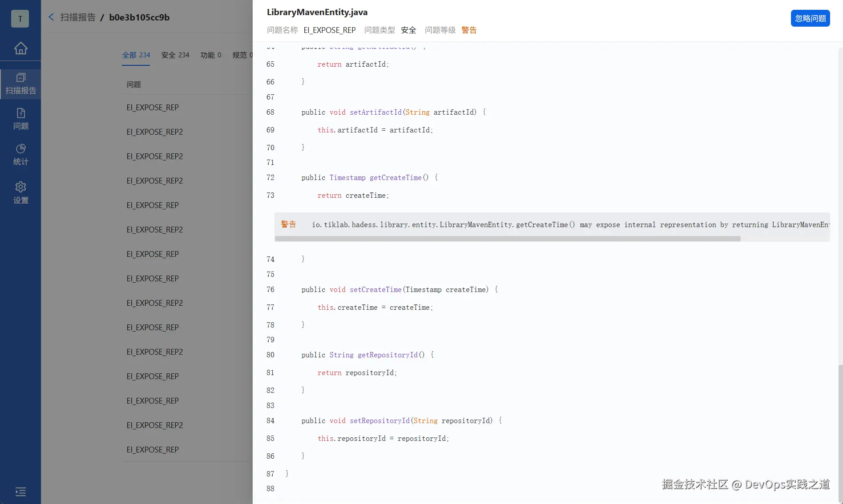Screen dimensions: 843x504
Task: Click the T avatar icon
Action: pos(20,19)
